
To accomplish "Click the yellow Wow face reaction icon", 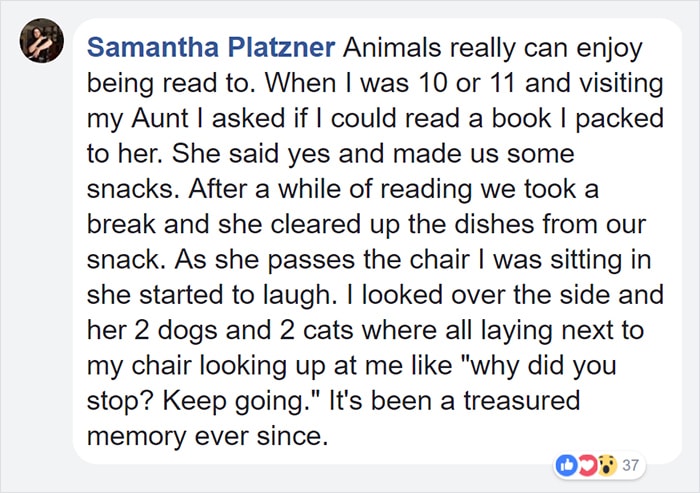I will coord(607,465).
